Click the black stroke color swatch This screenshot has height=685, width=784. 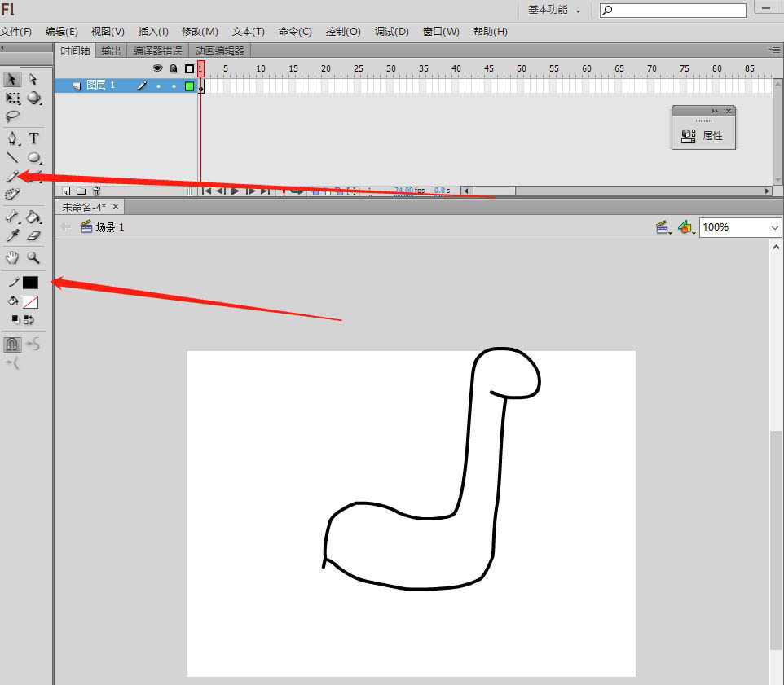[x=30, y=283]
